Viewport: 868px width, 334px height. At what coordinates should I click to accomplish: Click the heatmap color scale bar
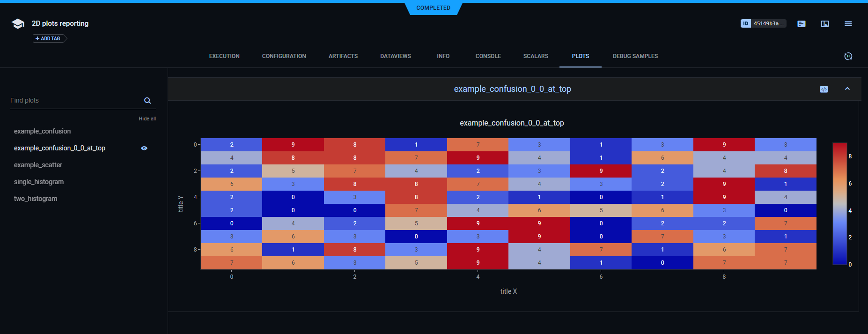(x=839, y=204)
